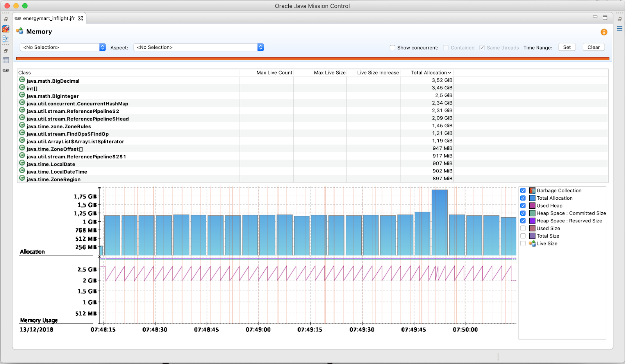Click the Total Allocation sort arrow
The image size is (625, 364).
click(449, 73)
